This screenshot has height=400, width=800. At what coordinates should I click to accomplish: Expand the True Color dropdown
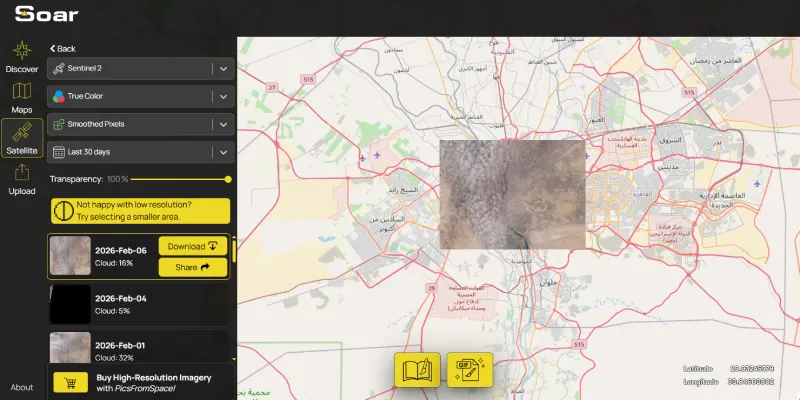pos(223,97)
